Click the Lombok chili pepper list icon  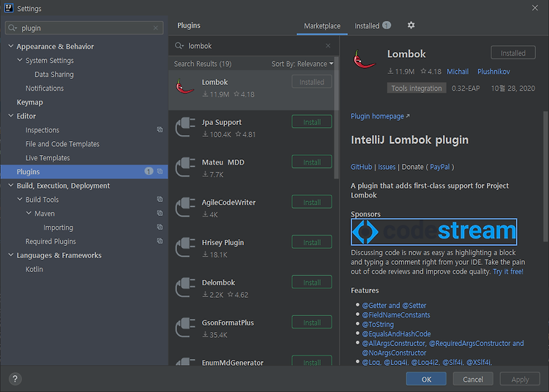[x=185, y=87]
